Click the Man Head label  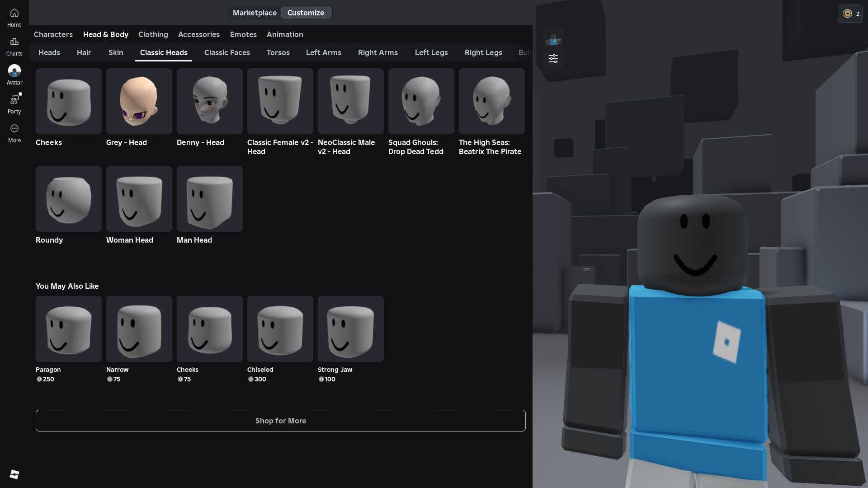pos(194,240)
